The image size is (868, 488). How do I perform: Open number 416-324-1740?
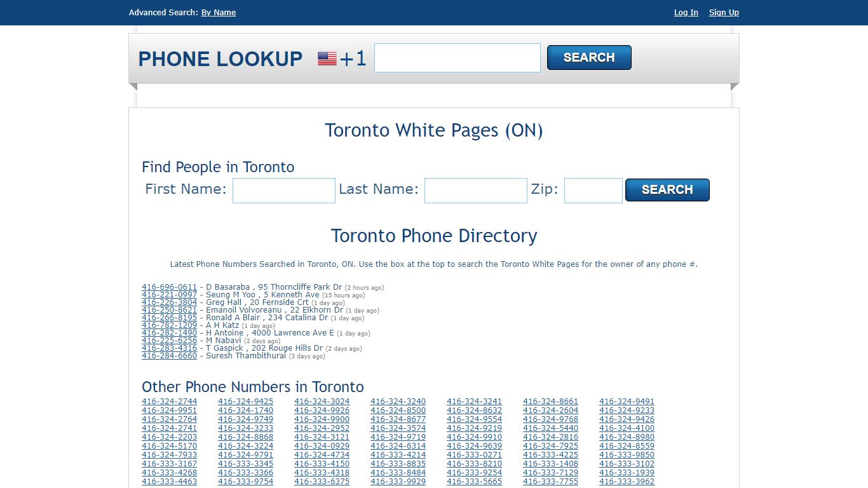pos(246,410)
